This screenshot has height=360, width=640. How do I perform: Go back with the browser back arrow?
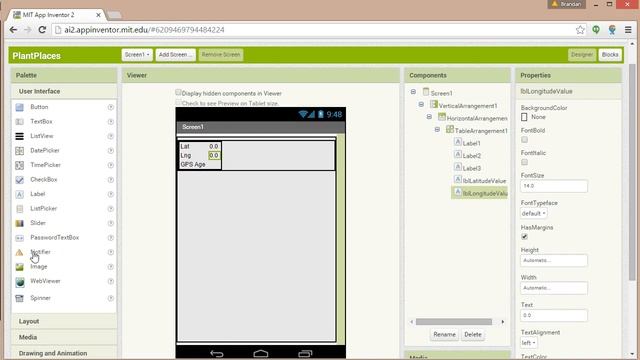pos(13,30)
